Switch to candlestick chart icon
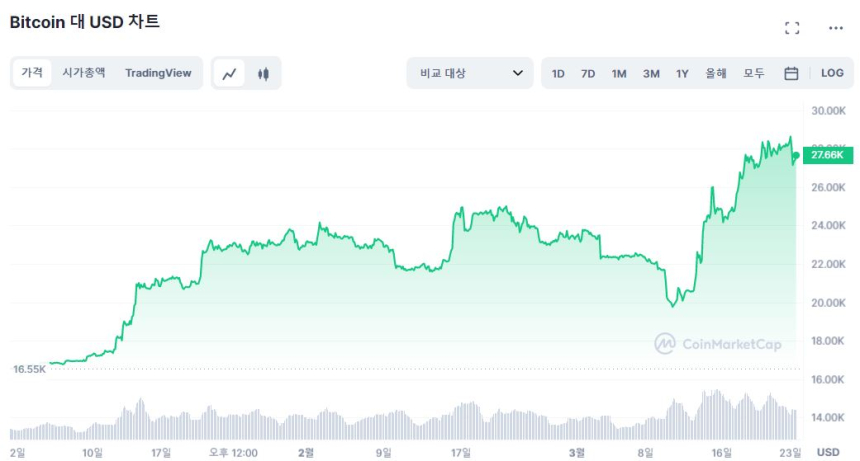 pos(263,73)
